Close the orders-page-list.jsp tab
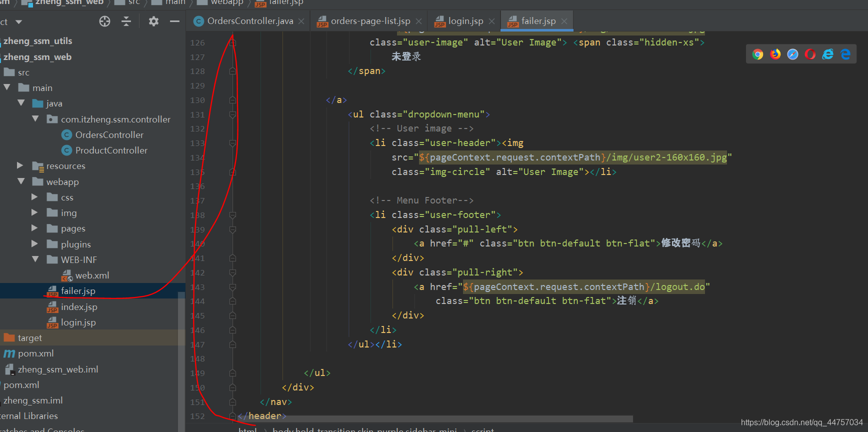 (419, 21)
